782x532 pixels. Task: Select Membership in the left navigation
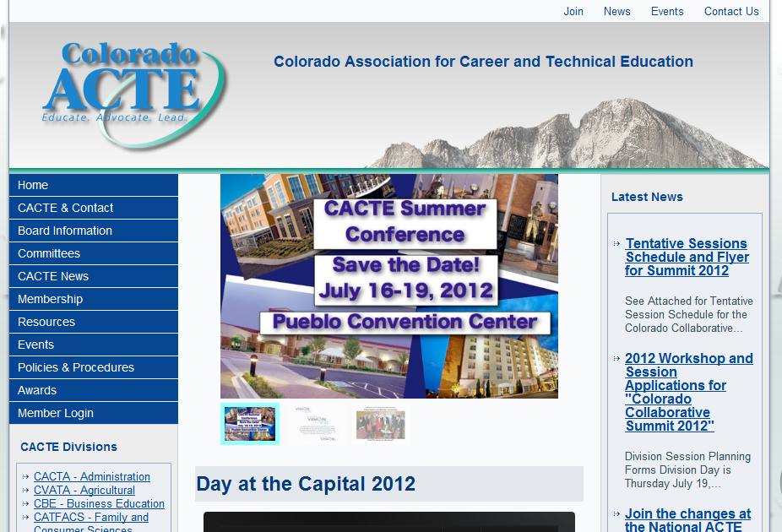pos(50,299)
